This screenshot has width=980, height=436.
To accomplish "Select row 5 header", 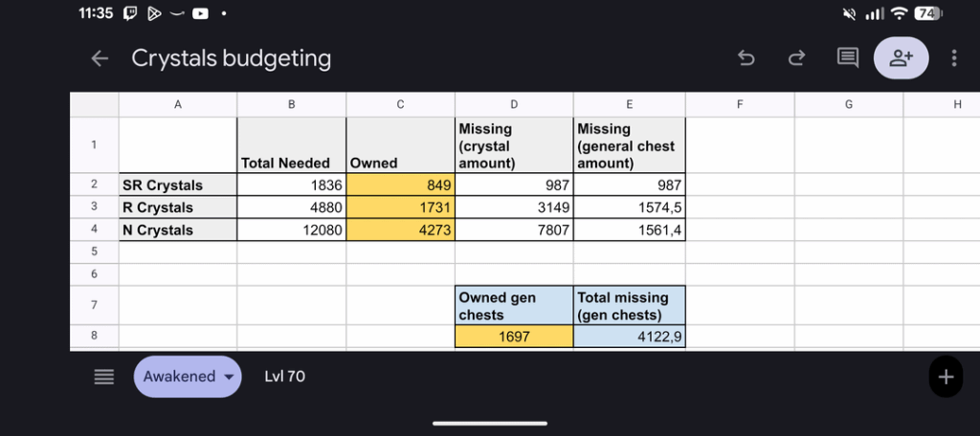I will (x=94, y=251).
